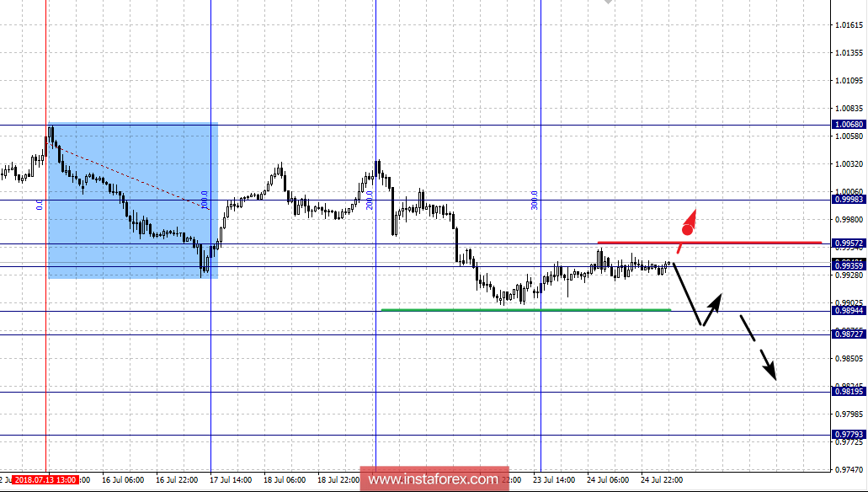Click the 1.01355 price scale value

849,53
